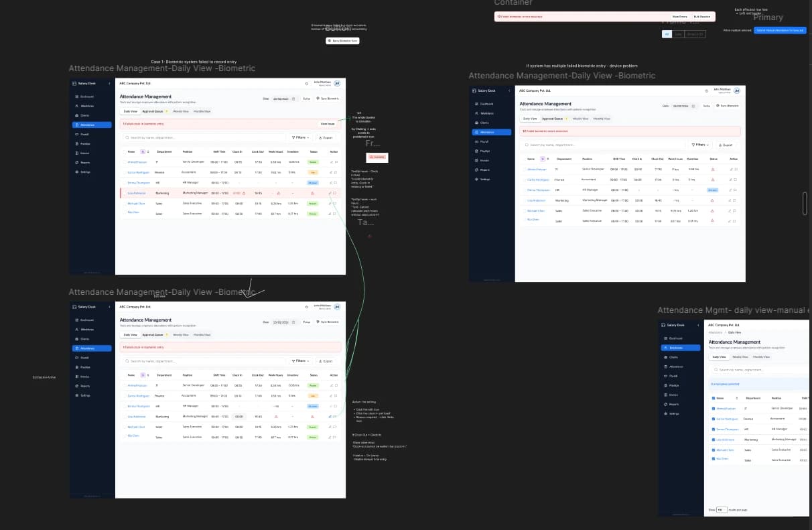Click Settings gear in Case 1 frame sidebar
Image resolution: width=812 pixels, height=530 pixels.
[x=76, y=172]
